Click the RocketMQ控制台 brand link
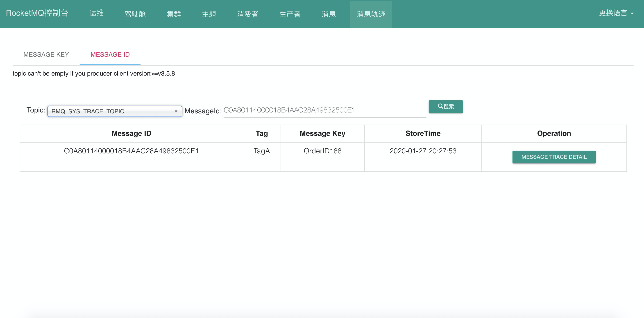The width and height of the screenshot is (644, 318). (x=37, y=13)
